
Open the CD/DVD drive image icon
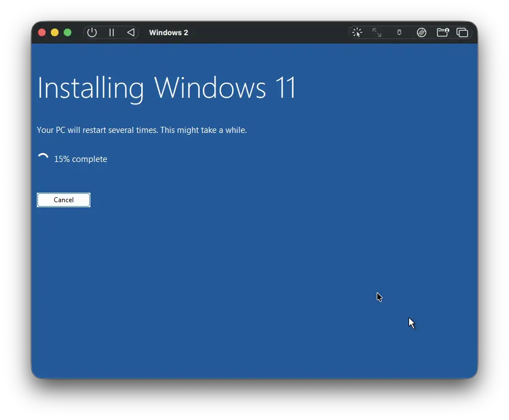421,32
